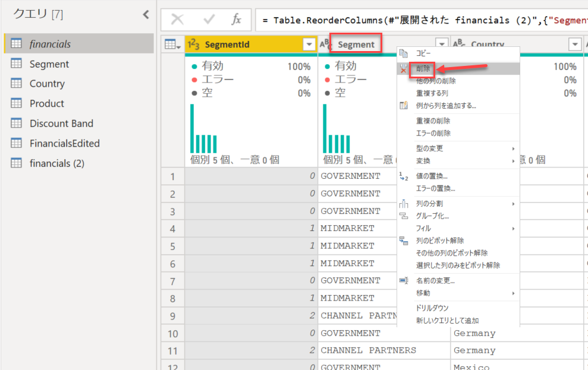Click the add column from examples icon
This screenshot has width=588, height=370.
404,106
